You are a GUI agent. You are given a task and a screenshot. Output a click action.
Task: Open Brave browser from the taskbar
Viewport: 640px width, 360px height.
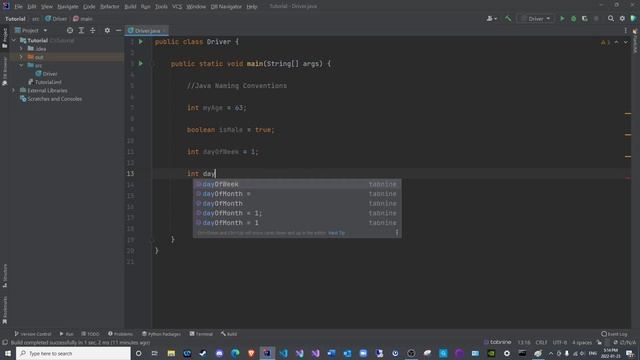(251, 353)
